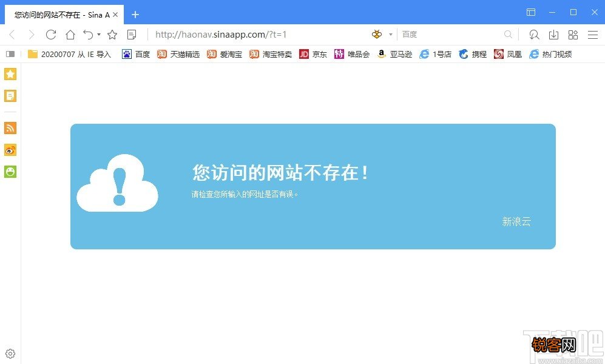Screen dimensions: 605x364
Task: Go back to previous page
Action: (x=12, y=35)
